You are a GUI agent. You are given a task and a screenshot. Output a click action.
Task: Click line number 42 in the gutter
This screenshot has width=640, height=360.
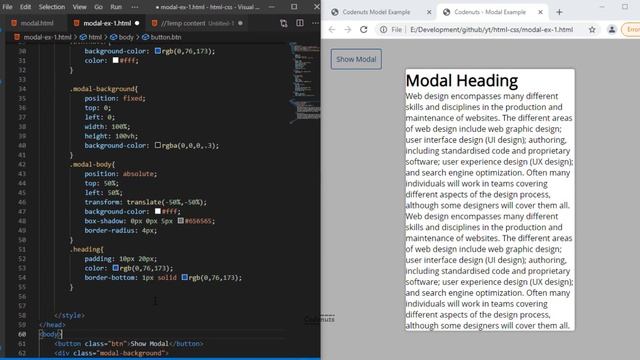[x=22, y=164]
